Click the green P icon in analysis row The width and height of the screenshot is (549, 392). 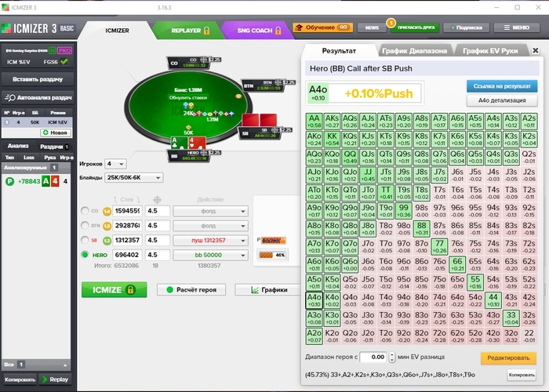tap(9, 181)
